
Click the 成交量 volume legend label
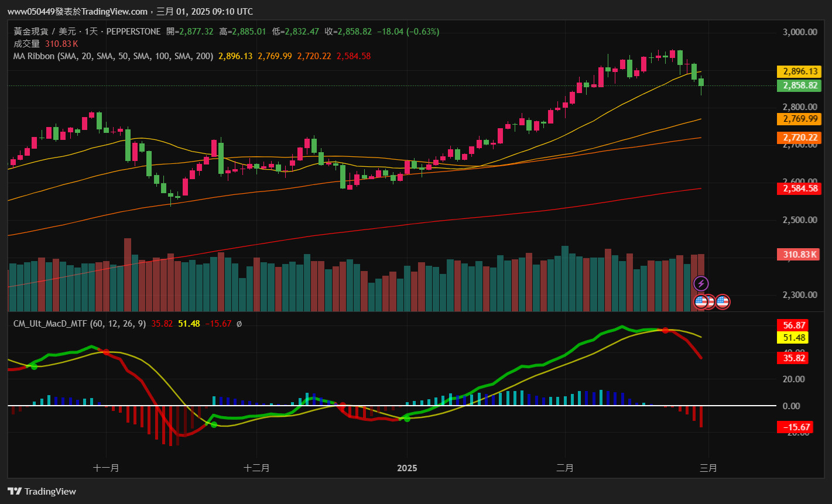tap(26, 43)
